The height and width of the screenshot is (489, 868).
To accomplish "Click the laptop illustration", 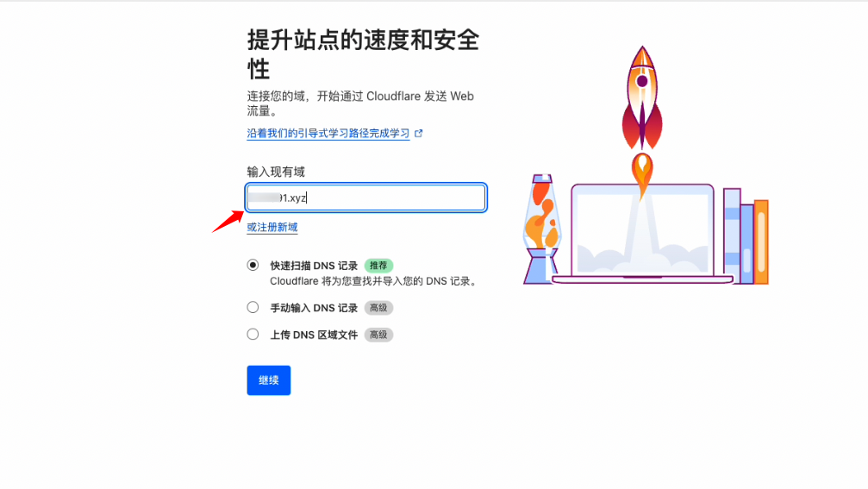I will 642,234.
